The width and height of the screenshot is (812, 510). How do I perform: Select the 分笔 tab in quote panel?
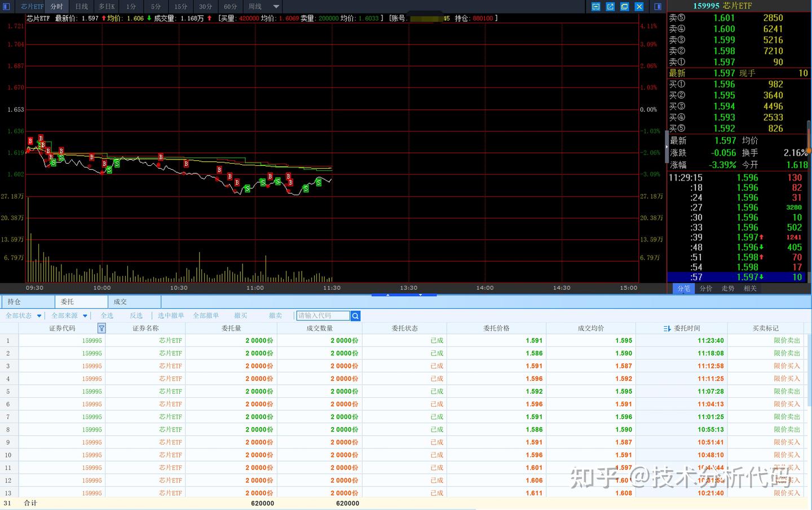(683, 288)
